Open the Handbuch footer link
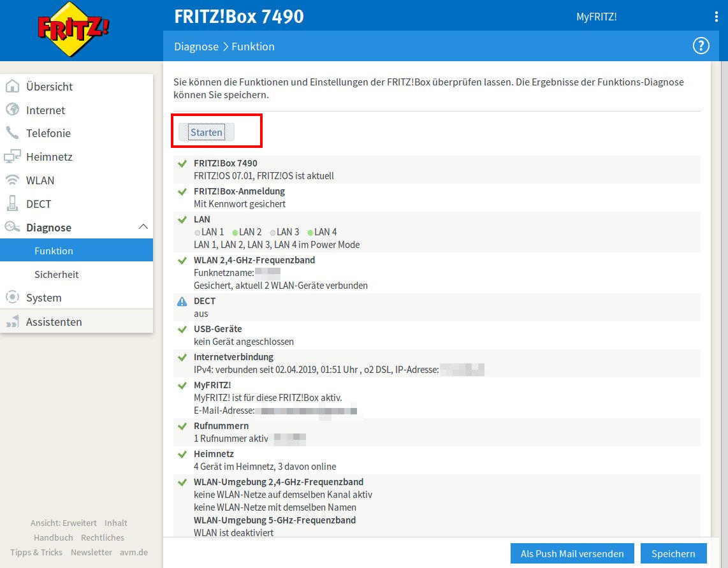This screenshot has width=728, height=568. tap(54, 537)
